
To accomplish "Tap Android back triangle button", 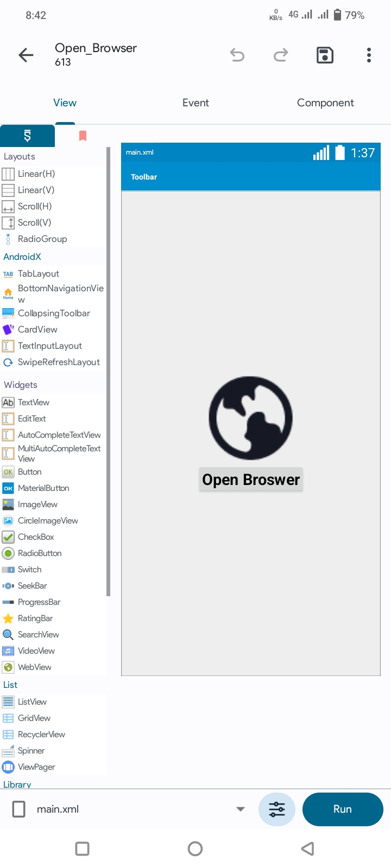I will 308,848.
